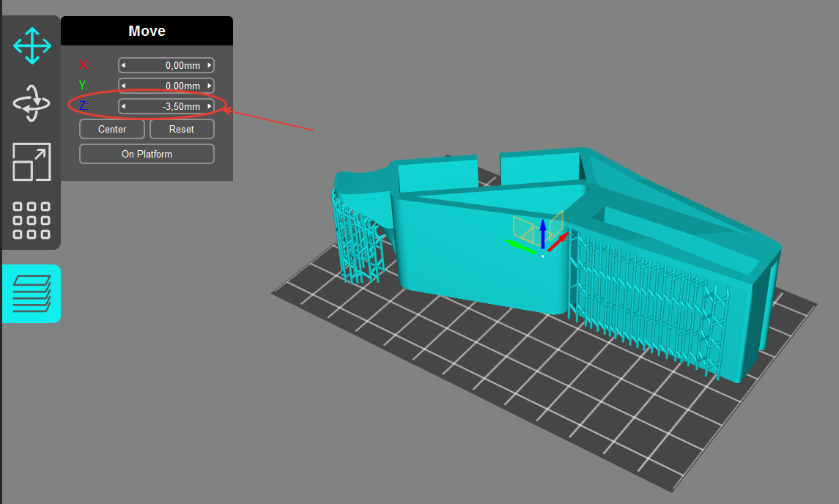Click the Reset button
This screenshot has height=504, width=839.
pyautogui.click(x=182, y=129)
